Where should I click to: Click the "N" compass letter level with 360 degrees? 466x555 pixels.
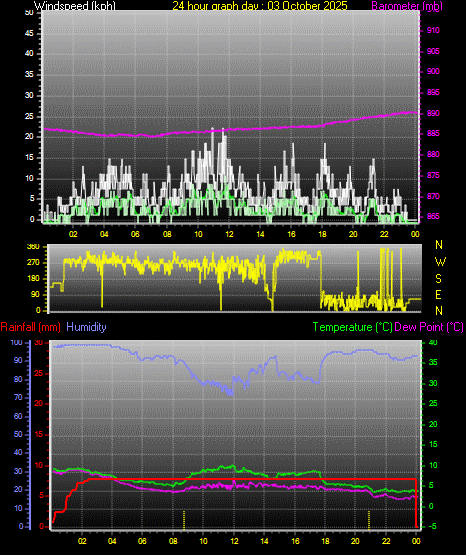439,245
